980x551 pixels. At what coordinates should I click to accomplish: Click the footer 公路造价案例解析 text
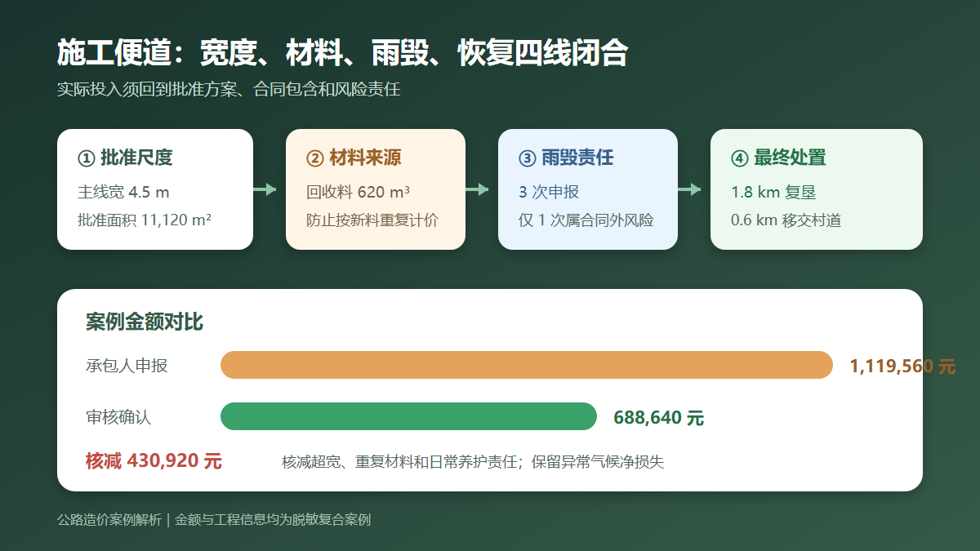(109, 520)
